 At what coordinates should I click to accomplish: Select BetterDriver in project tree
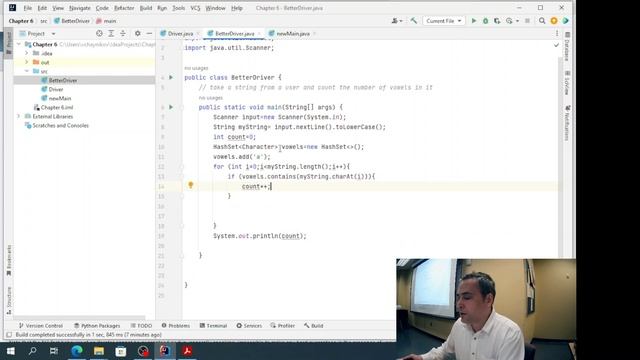62,80
